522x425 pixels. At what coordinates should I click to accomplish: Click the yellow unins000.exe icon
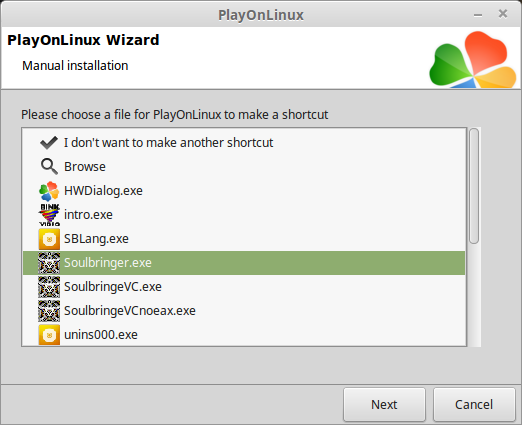pyautogui.click(x=49, y=335)
